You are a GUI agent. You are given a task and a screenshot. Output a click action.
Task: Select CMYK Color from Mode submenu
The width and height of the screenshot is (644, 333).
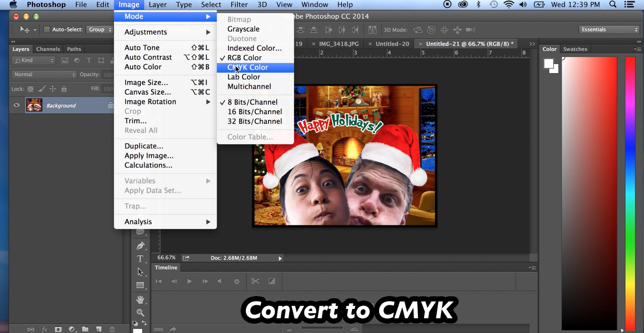tap(248, 67)
